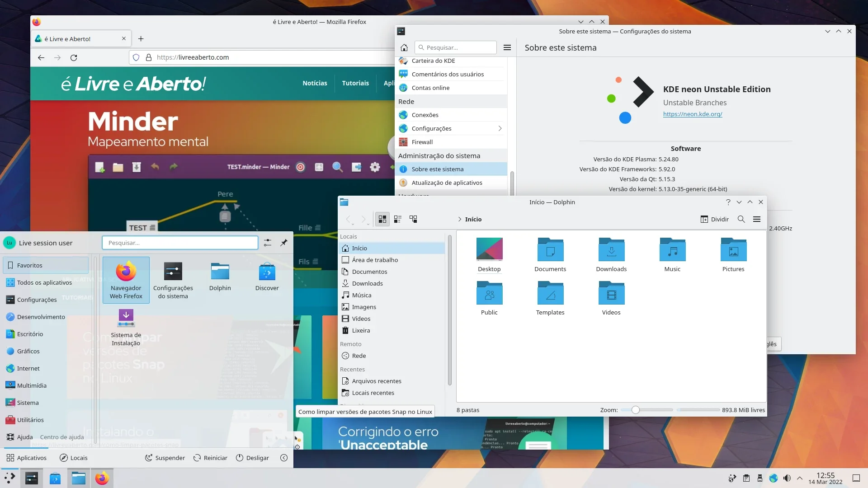Click the taskbar application launcher icon

tap(10, 478)
